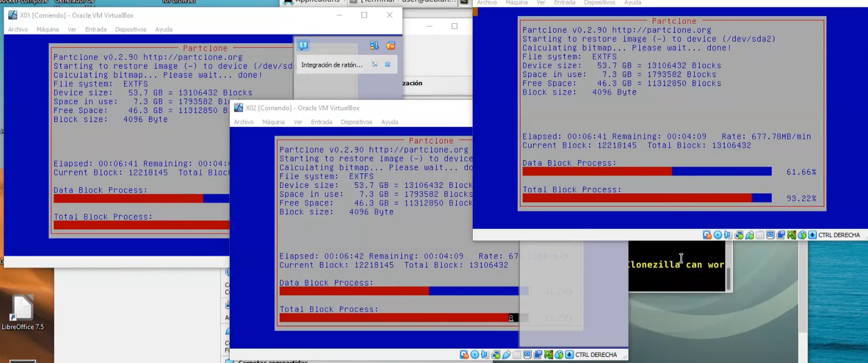Click delete all notifications icon in X01
This screenshot has height=363, width=868.
click(x=391, y=45)
